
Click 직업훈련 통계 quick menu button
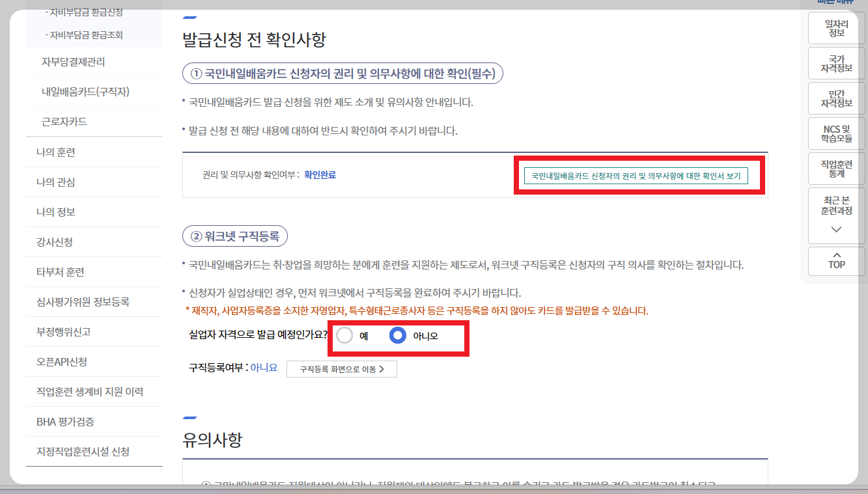(837, 169)
